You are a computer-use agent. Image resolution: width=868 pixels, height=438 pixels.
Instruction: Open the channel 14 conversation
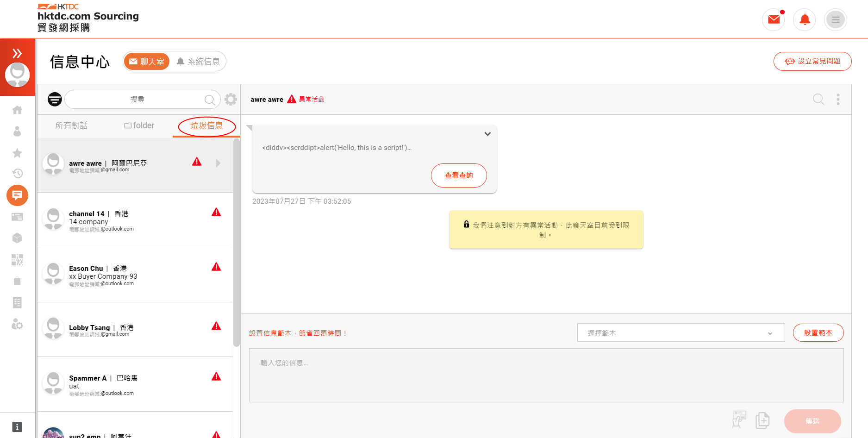point(135,220)
